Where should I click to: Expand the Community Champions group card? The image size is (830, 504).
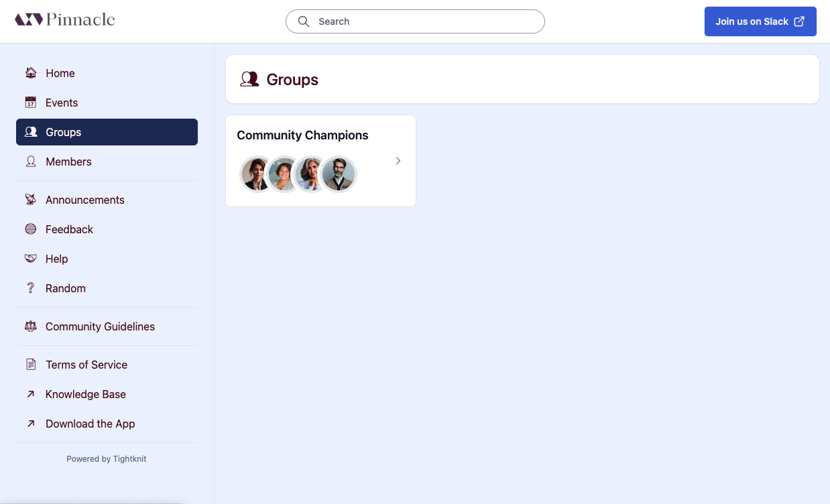[x=398, y=161]
